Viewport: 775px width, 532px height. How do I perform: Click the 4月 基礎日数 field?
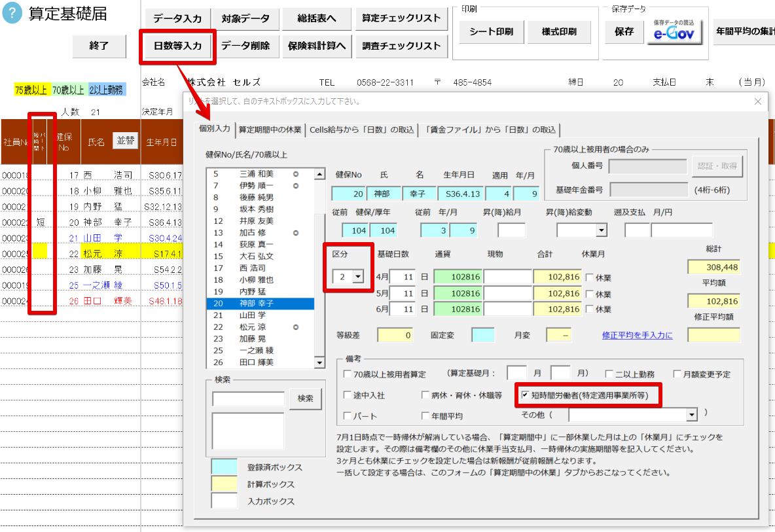tap(402, 277)
